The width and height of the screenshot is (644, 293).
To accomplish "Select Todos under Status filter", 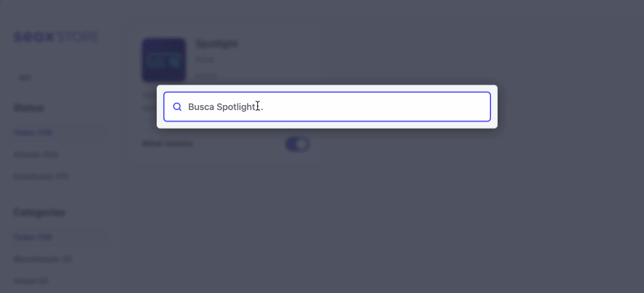I will pyautogui.click(x=33, y=133).
